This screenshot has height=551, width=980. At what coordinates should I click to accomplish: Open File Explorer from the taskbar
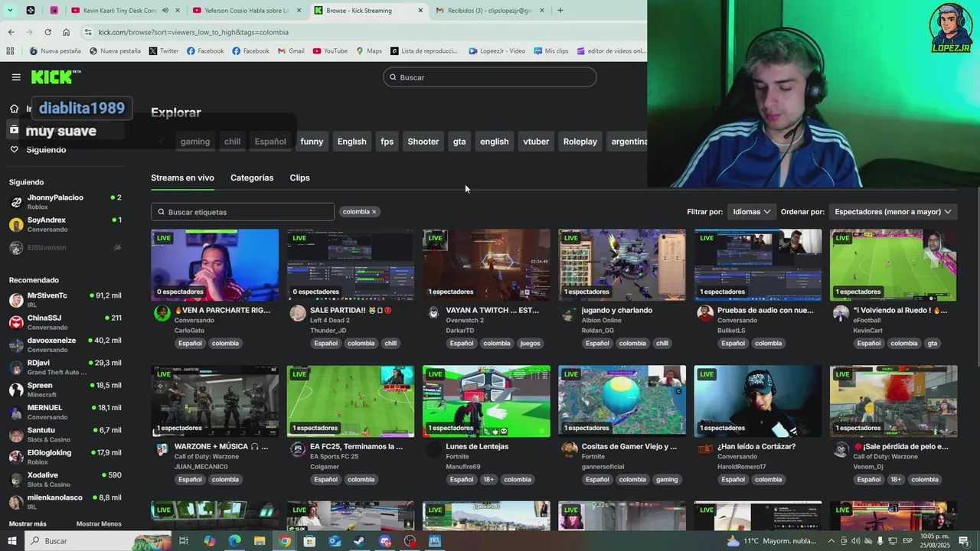260,541
